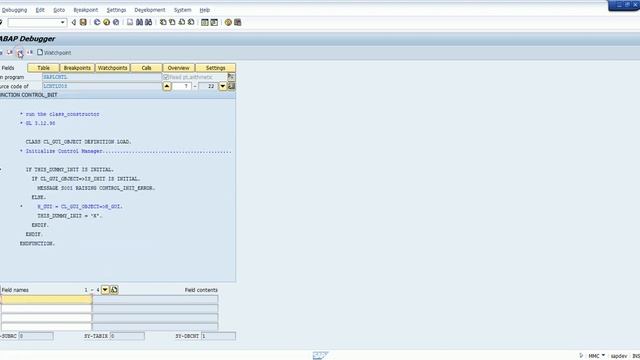Click the icon right of the line range
Viewport: 640px width, 360px height.
click(231, 86)
